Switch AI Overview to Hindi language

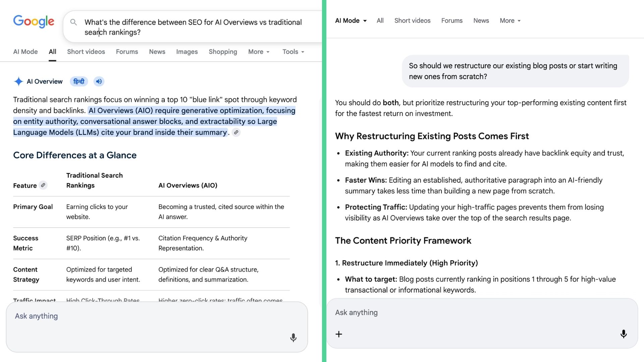79,81
